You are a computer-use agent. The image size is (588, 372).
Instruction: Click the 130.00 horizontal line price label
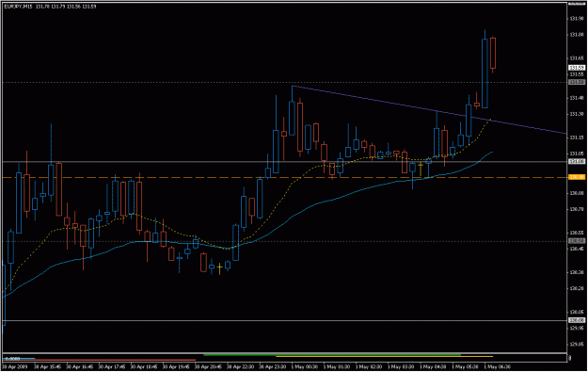(577, 320)
